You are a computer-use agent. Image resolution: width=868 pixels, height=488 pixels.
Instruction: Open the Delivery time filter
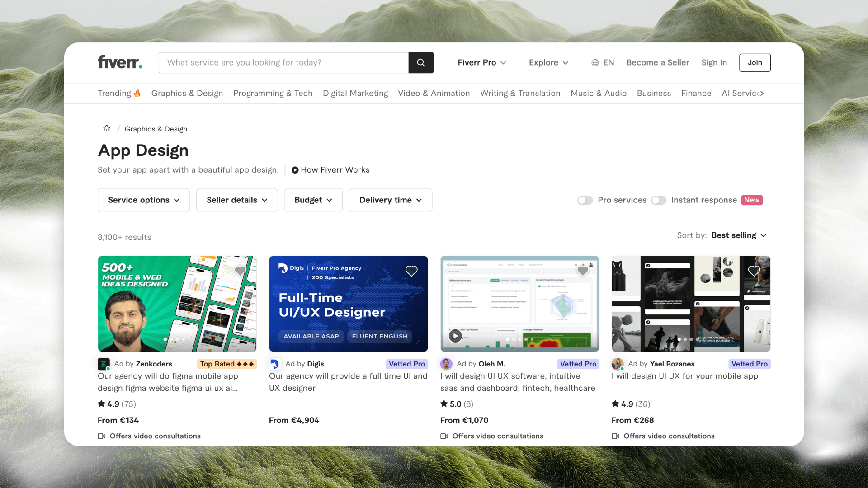pyautogui.click(x=391, y=200)
